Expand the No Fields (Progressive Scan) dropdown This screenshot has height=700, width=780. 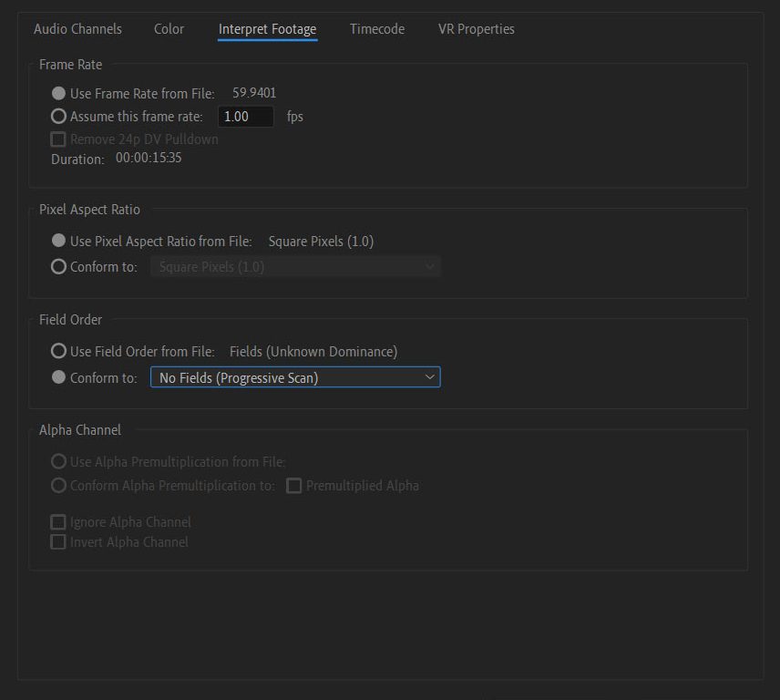pos(295,377)
